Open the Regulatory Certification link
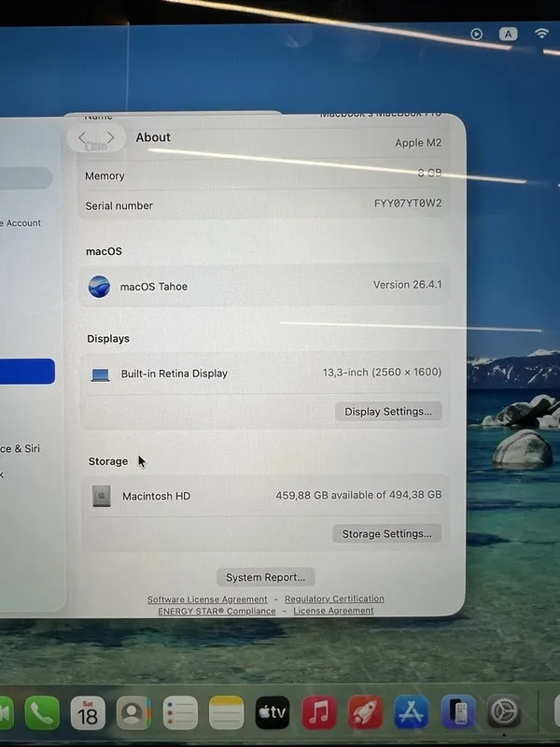Viewport: 560px width, 747px height. [x=334, y=599]
